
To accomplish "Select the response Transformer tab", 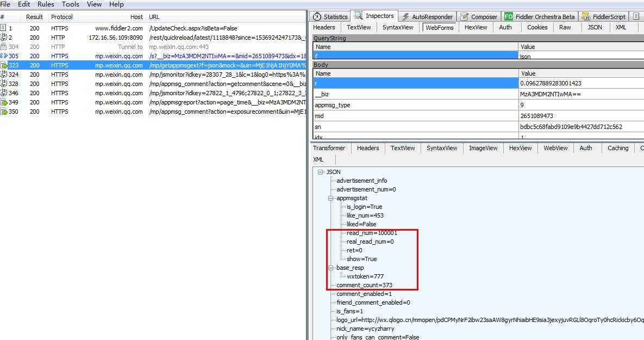I will [x=329, y=148].
